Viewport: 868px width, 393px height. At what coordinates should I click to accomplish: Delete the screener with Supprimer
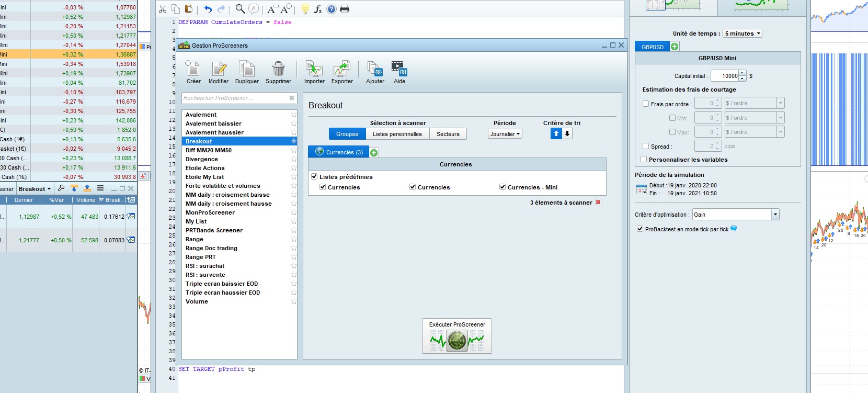pos(278,72)
